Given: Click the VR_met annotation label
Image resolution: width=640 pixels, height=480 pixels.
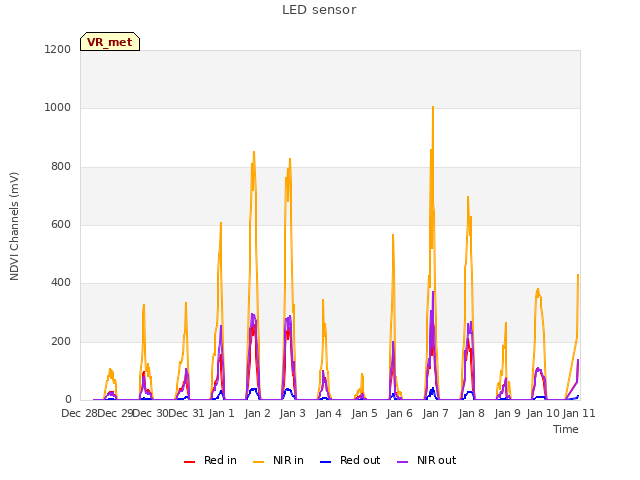Looking at the screenshot, I should tap(110, 42).
